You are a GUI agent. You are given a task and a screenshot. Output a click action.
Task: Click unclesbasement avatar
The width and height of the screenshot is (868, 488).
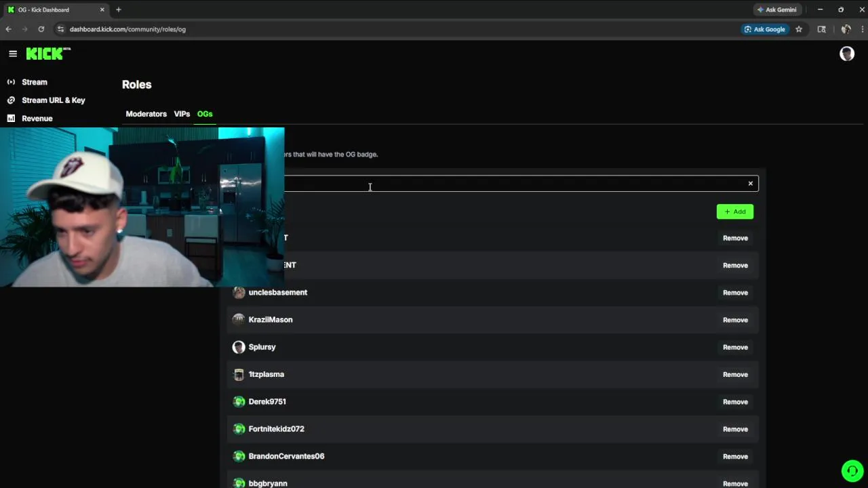pyautogui.click(x=239, y=292)
